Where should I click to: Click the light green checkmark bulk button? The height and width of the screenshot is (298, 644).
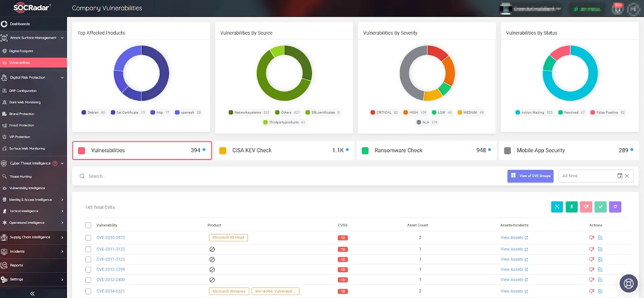[x=601, y=207]
